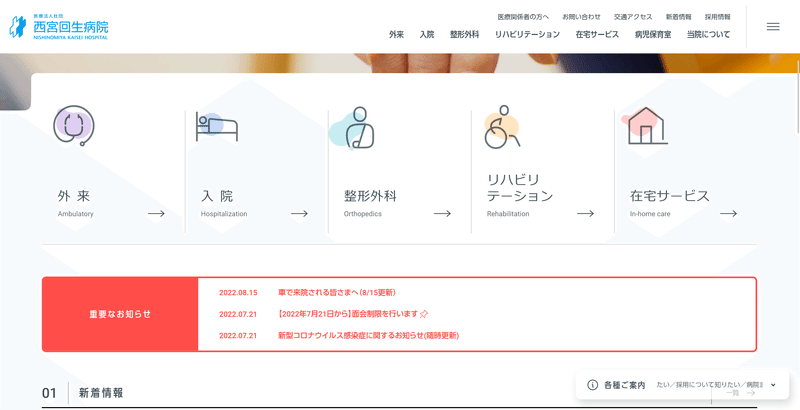Click the arrow next to In-home care

(x=729, y=214)
